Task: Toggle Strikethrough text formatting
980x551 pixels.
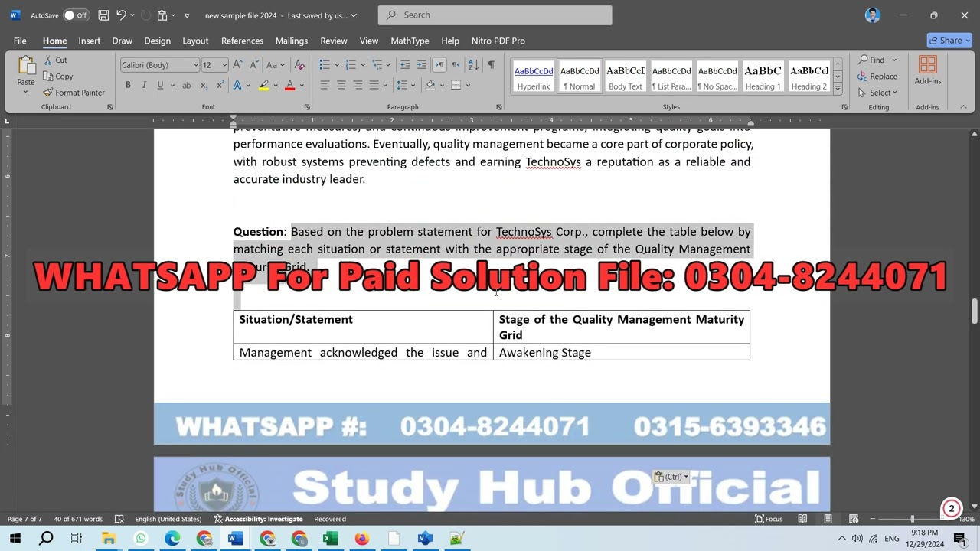Action: (187, 86)
